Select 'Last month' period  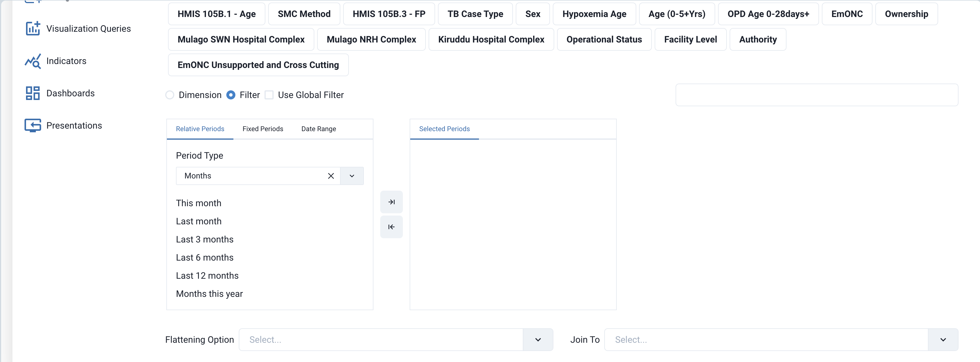pyautogui.click(x=199, y=222)
